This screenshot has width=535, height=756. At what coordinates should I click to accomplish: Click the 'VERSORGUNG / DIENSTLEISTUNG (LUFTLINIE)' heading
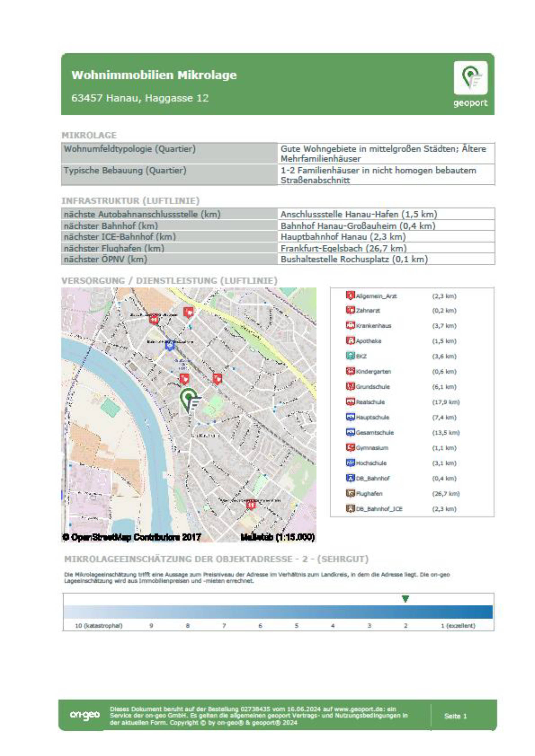coord(169,281)
